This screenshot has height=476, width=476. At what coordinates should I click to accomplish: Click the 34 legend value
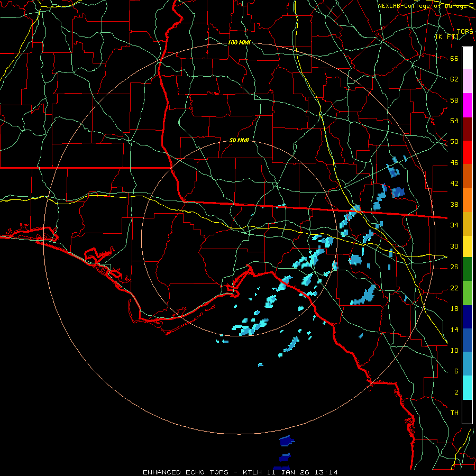pyautogui.click(x=454, y=225)
